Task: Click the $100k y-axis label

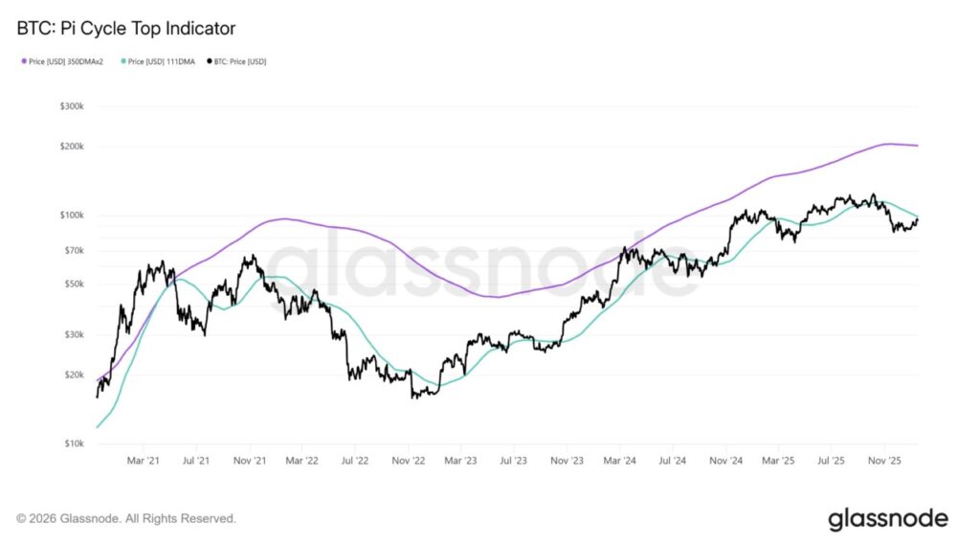Action: coord(73,216)
